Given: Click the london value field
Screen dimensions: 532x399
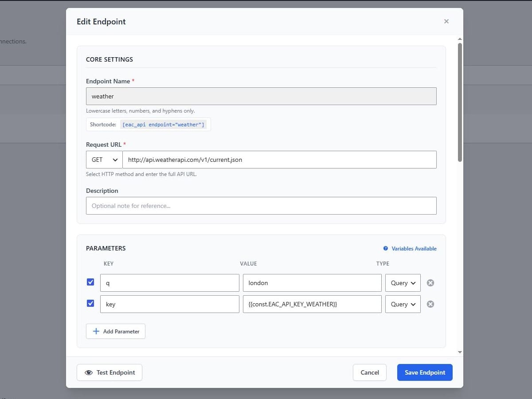Looking at the screenshot, I should [x=312, y=283].
